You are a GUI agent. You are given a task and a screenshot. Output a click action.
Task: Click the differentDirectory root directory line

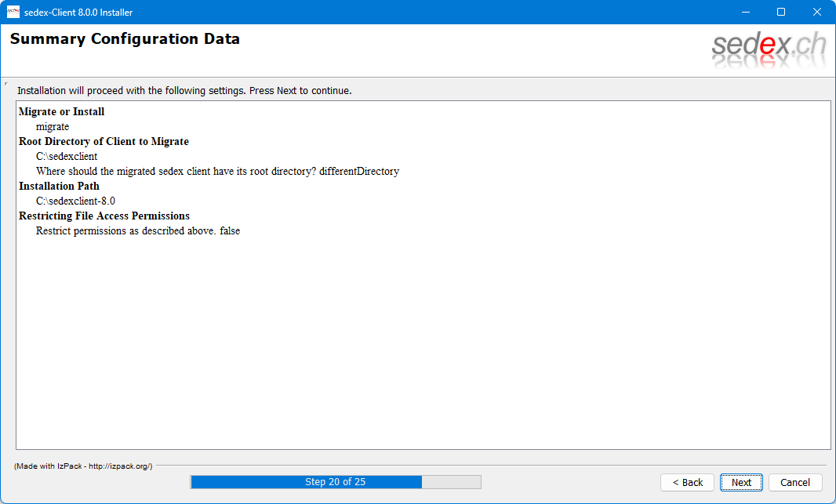(217, 171)
